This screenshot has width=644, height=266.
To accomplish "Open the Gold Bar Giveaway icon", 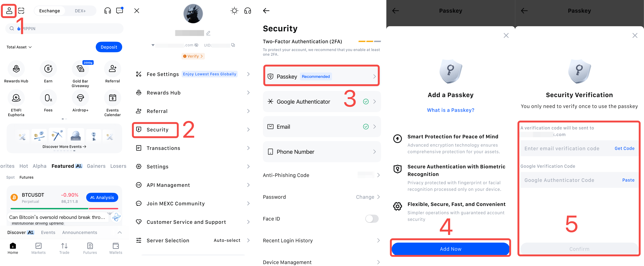I will click(80, 69).
